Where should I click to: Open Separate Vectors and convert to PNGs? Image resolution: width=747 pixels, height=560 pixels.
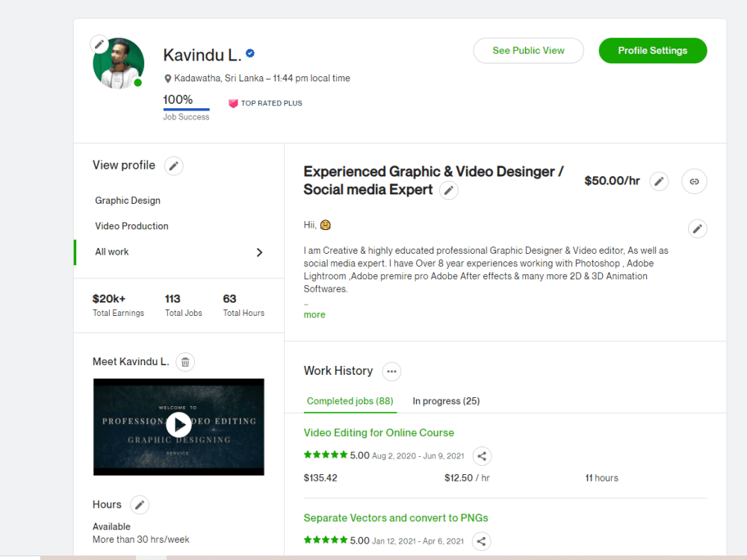pyautogui.click(x=396, y=517)
